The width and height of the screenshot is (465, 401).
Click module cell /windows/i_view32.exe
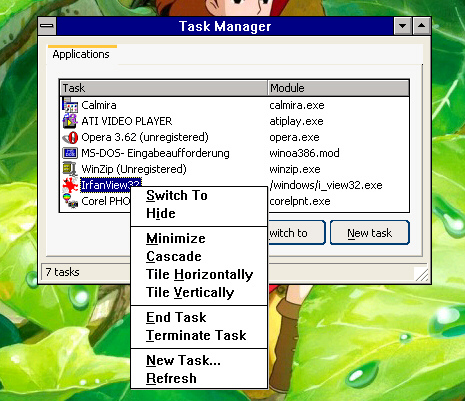[x=326, y=185]
